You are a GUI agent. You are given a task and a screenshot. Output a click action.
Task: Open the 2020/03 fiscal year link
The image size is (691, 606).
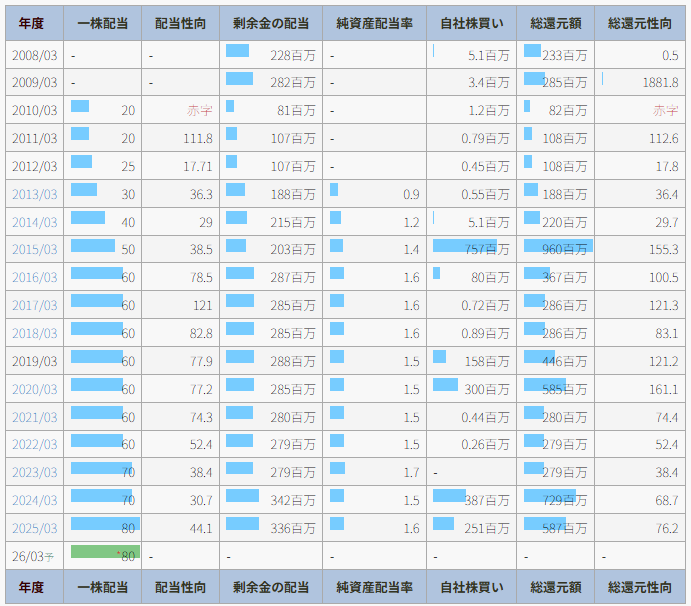tap(34, 389)
